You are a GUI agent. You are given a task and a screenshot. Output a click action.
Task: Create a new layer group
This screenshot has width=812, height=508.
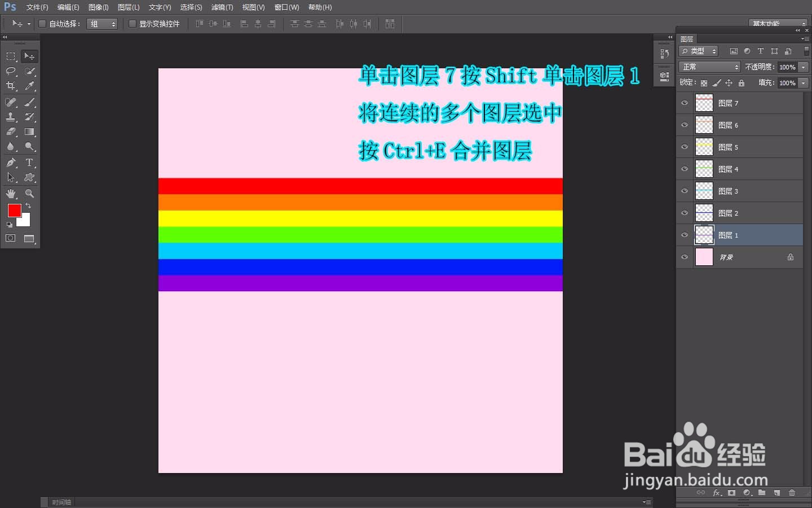click(x=761, y=492)
